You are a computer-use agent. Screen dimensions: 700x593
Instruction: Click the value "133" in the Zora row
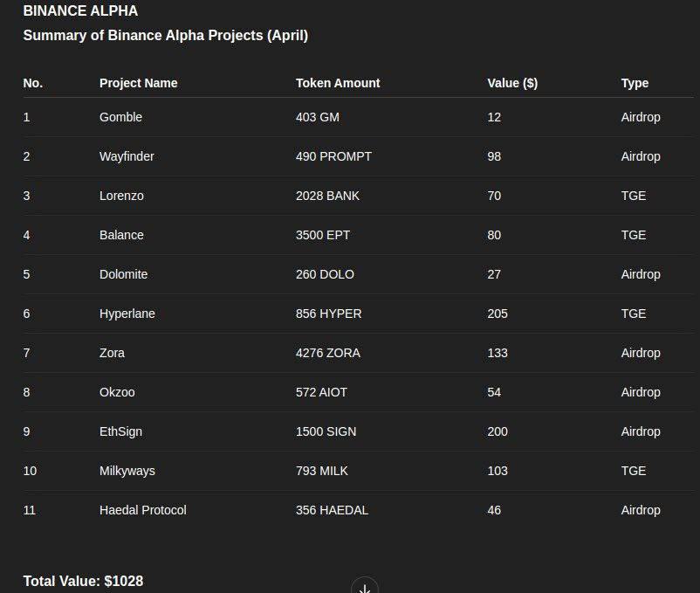tap(498, 353)
